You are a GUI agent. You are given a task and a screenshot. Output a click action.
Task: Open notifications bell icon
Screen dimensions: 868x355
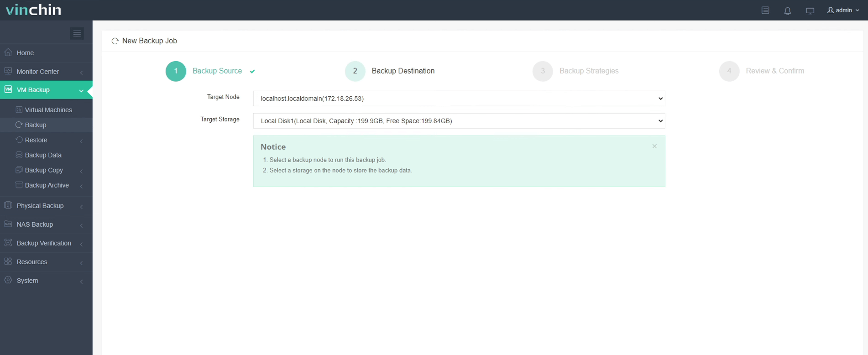click(x=787, y=10)
